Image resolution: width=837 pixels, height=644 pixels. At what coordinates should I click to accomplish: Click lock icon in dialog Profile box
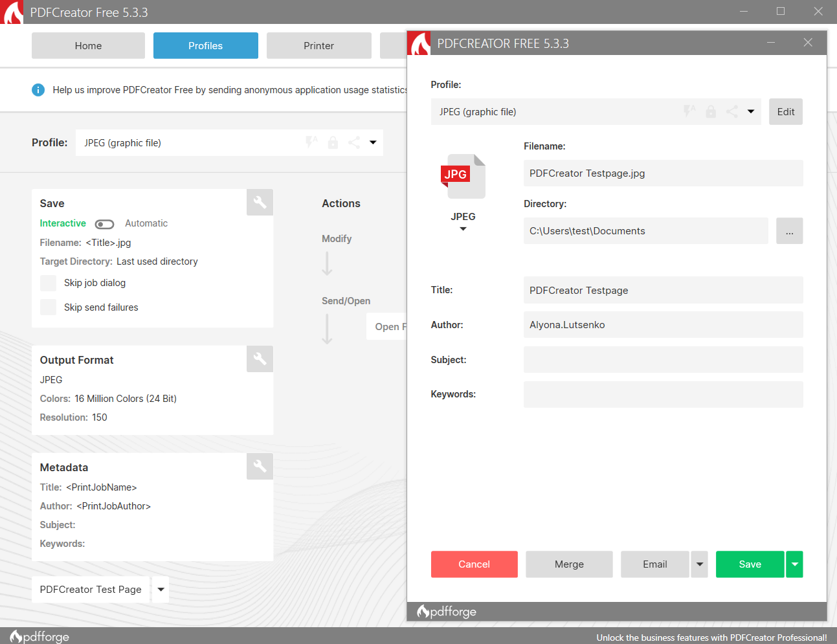[x=711, y=111]
